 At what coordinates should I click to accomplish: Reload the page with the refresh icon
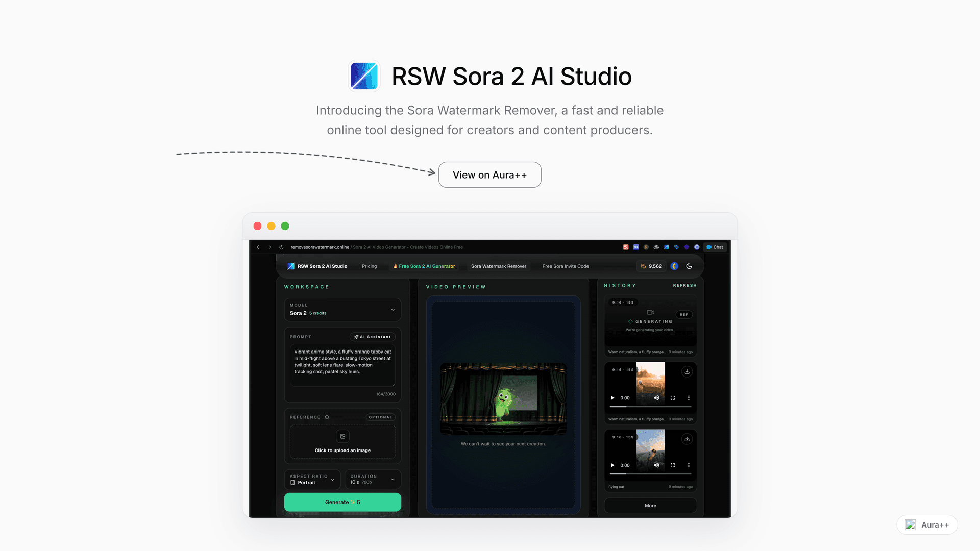point(281,247)
